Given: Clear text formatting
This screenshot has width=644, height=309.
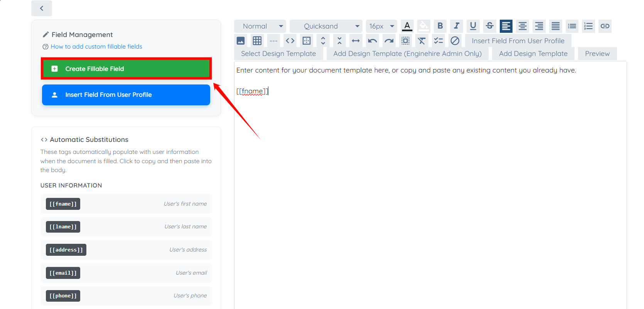Looking at the screenshot, I should pos(422,41).
